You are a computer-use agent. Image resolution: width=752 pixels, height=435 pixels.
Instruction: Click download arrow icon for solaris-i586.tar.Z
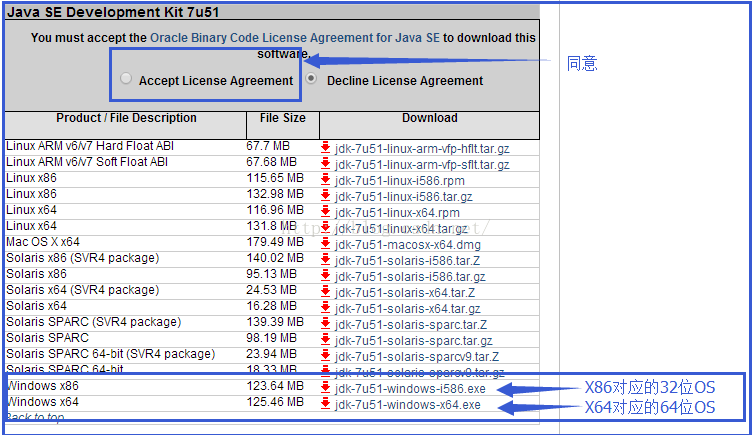(326, 259)
